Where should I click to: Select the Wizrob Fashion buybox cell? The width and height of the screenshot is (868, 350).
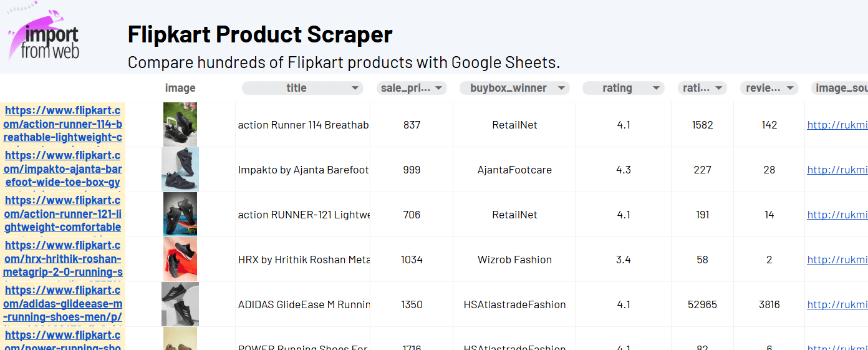(x=514, y=260)
